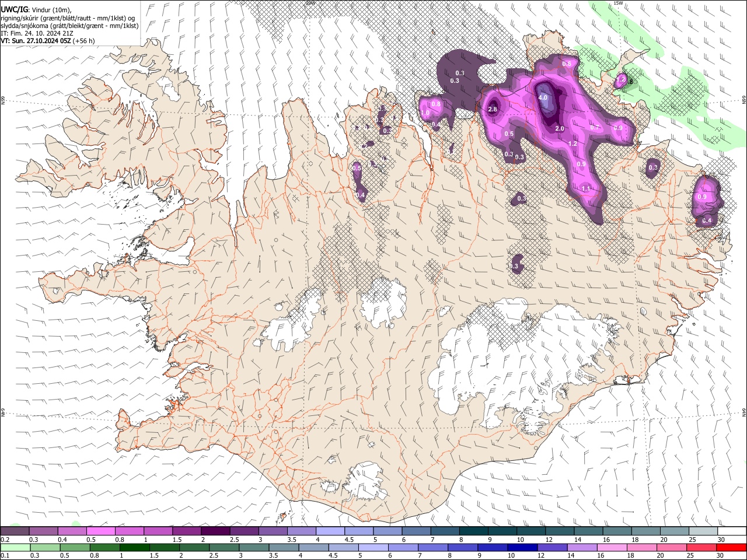Viewport: 747px width, 560px height.
Task: Click the '15W' longitude label at top
Action: 618,3
